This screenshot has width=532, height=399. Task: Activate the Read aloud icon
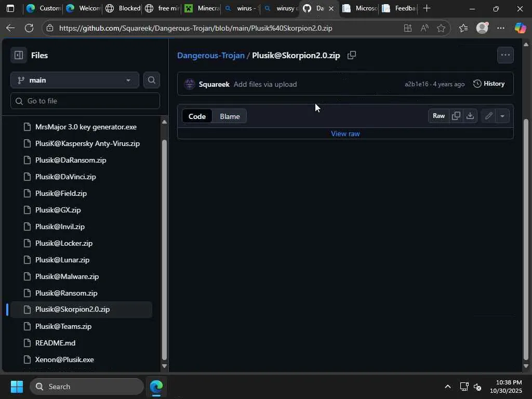[x=424, y=28]
